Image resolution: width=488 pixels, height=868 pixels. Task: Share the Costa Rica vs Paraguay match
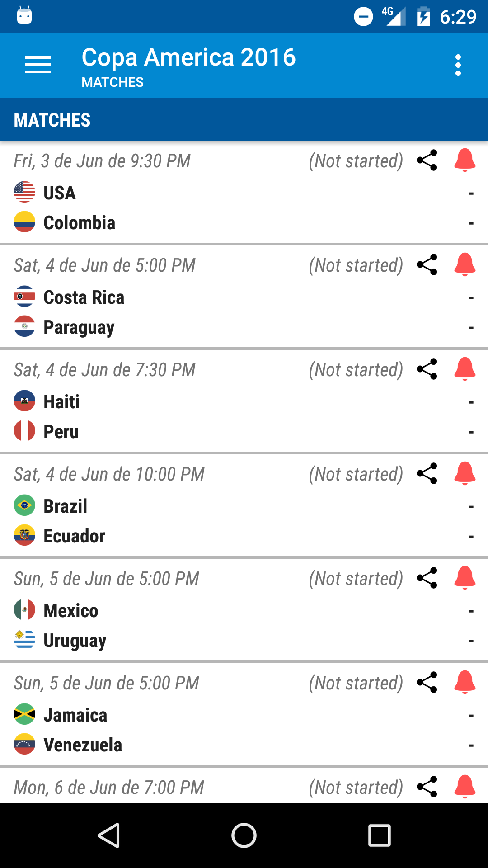[x=427, y=264]
